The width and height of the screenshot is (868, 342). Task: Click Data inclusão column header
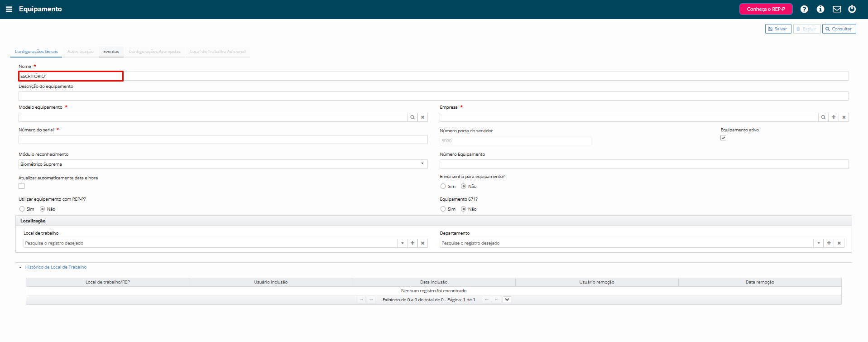coord(434,282)
